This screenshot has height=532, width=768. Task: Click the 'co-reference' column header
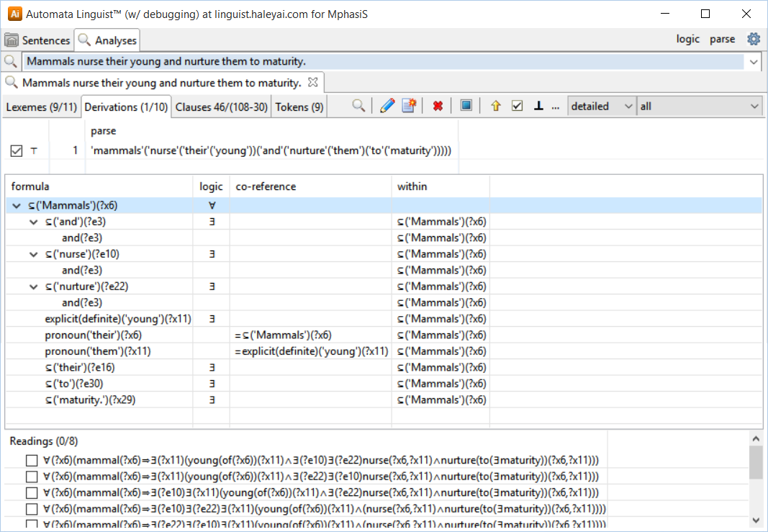(x=310, y=186)
